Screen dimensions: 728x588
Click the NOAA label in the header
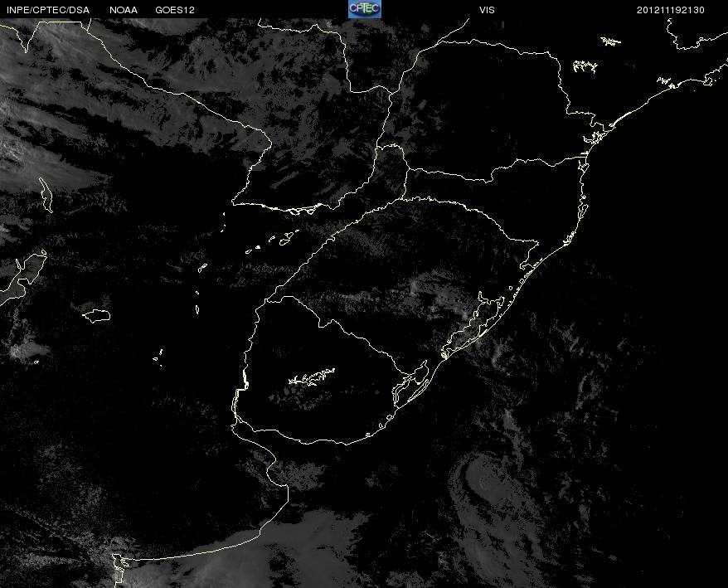click(x=124, y=10)
